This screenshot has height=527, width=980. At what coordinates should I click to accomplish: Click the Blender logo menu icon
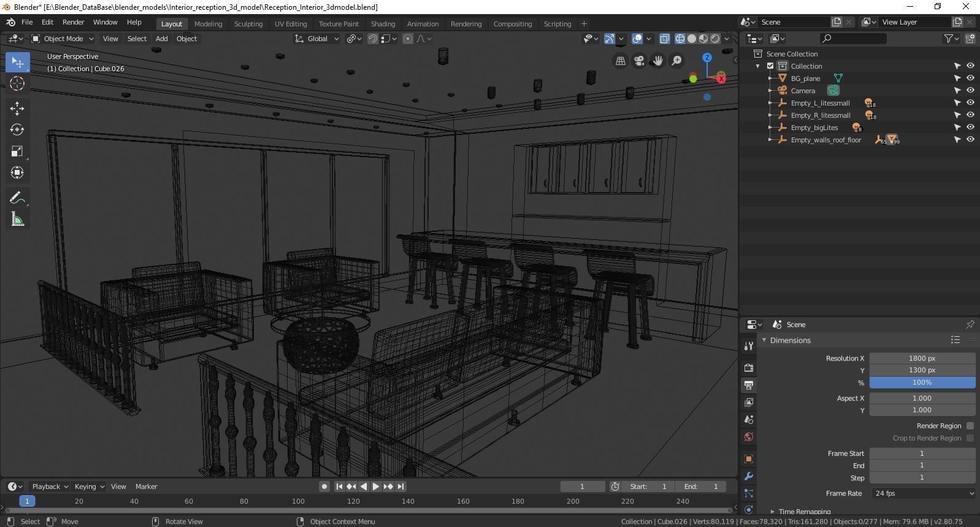(10, 22)
